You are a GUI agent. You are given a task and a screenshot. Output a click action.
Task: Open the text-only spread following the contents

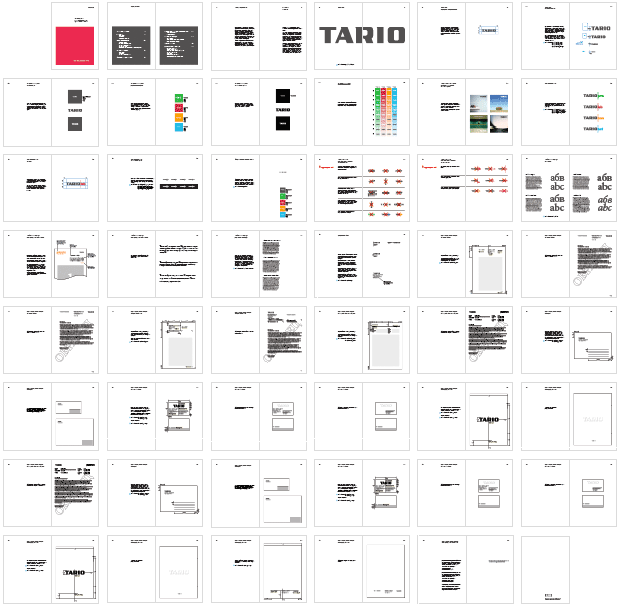tap(258, 36)
